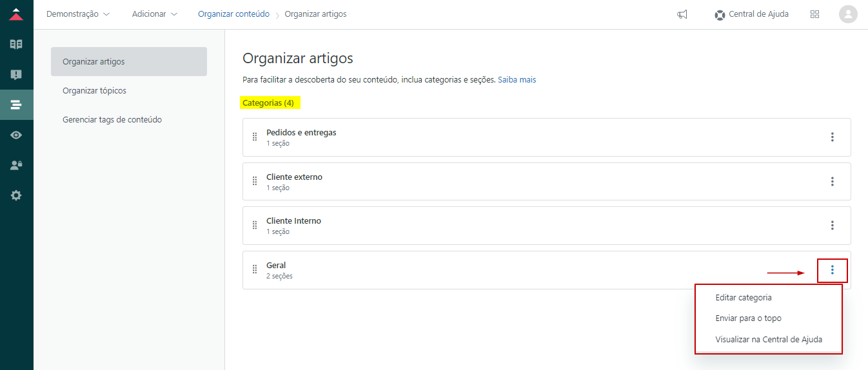Click the Zendesk Guide logo icon
This screenshot has height=370, width=868.
[x=16, y=14]
